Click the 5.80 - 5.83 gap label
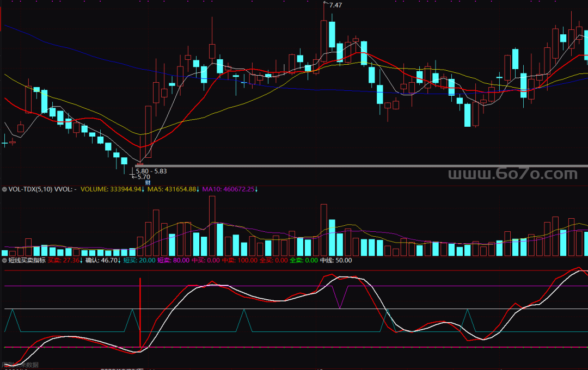Image resolution: width=588 pixels, height=370 pixels. click(151, 171)
